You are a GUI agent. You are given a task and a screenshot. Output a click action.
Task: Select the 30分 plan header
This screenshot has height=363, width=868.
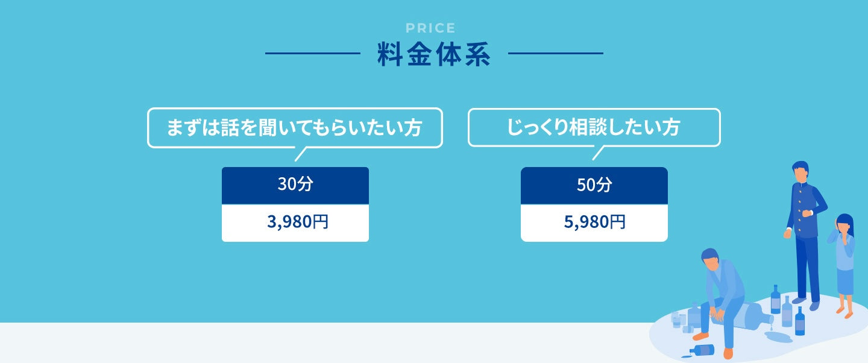[295, 186]
